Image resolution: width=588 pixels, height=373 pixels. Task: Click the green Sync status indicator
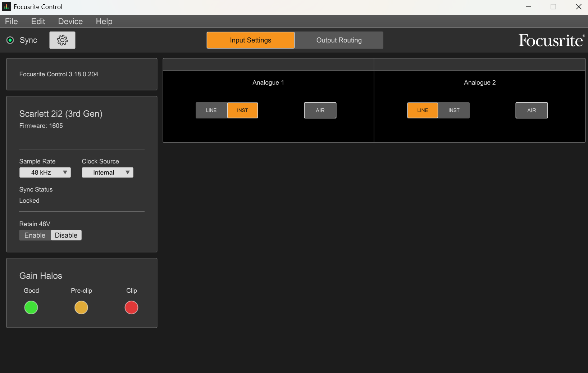tap(10, 40)
